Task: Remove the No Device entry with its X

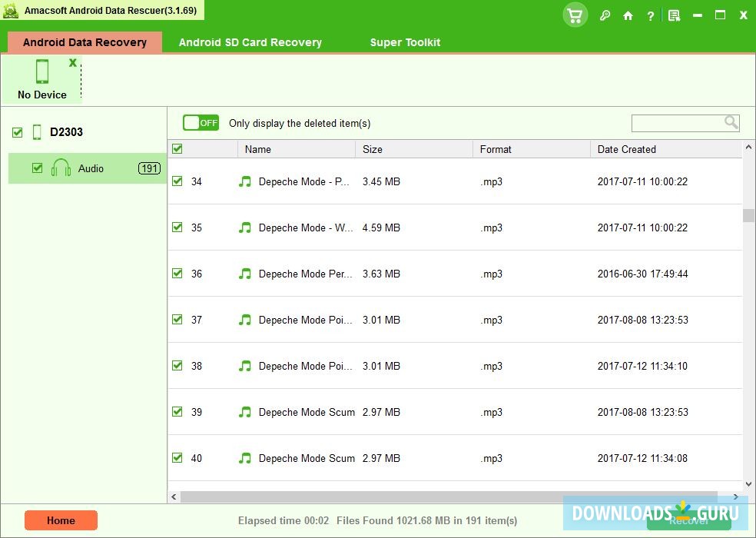Action: 73,62
